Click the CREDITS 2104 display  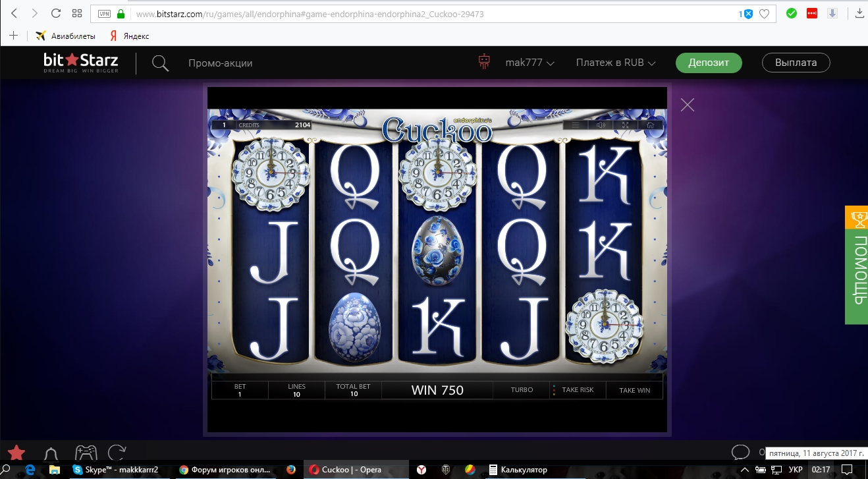pos(273,125)
